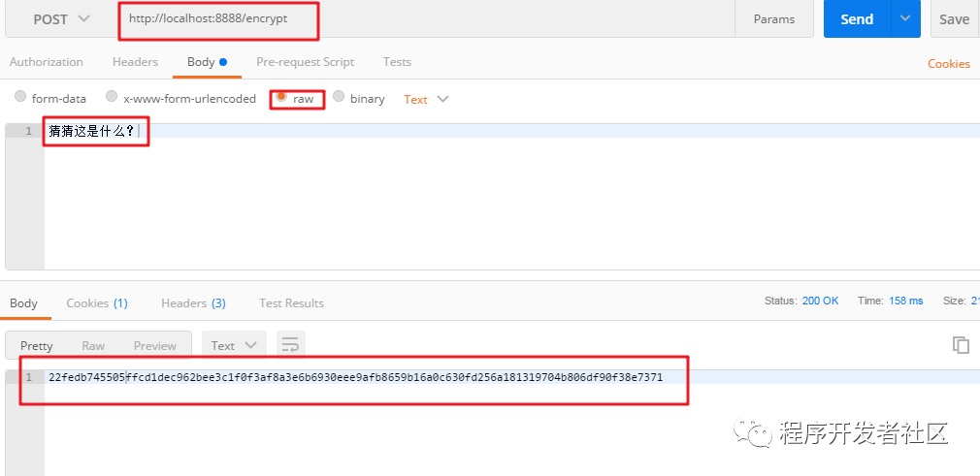Expand the request body Text type dropdown
Viewport: 980px width, 476px height.
pyautogui.click(x=427, y=99)
